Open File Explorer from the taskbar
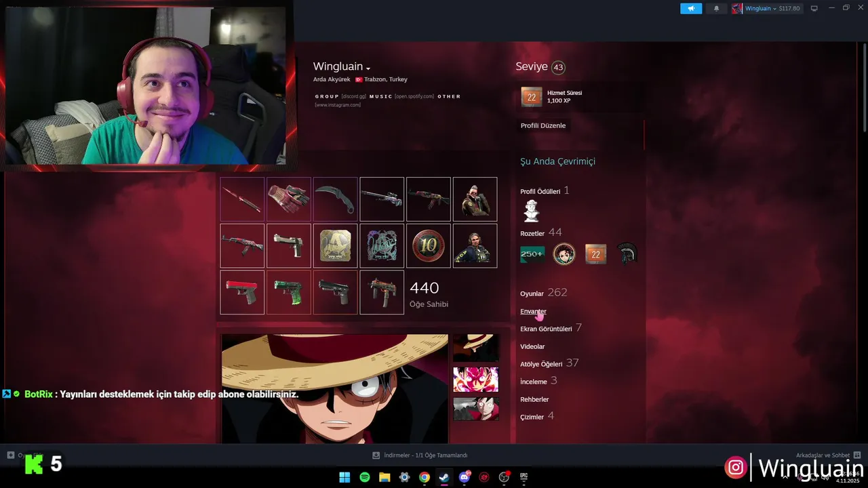The height and width of the screenshot is (488, 868). (x=384, y=477)
